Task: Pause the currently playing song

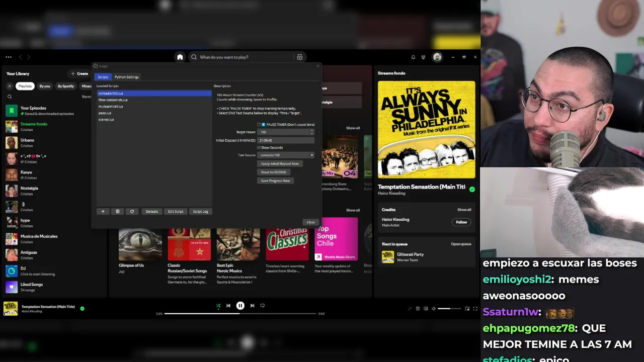Action: (240, 305)
